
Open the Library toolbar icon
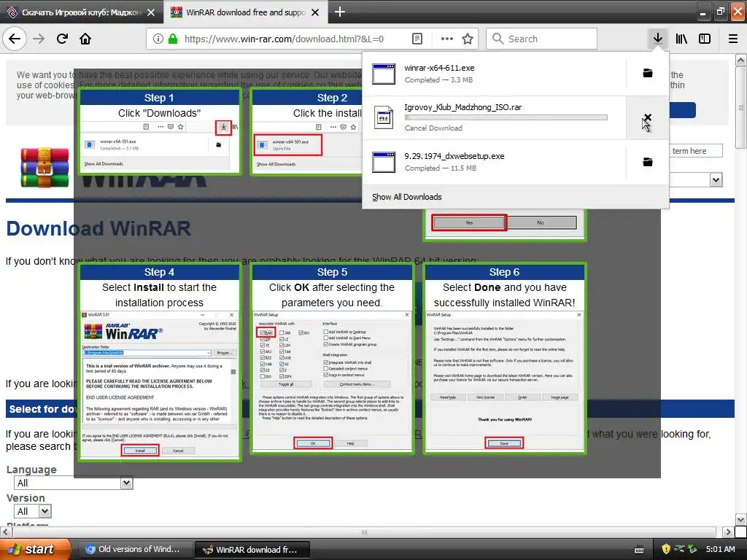[681, 39]
